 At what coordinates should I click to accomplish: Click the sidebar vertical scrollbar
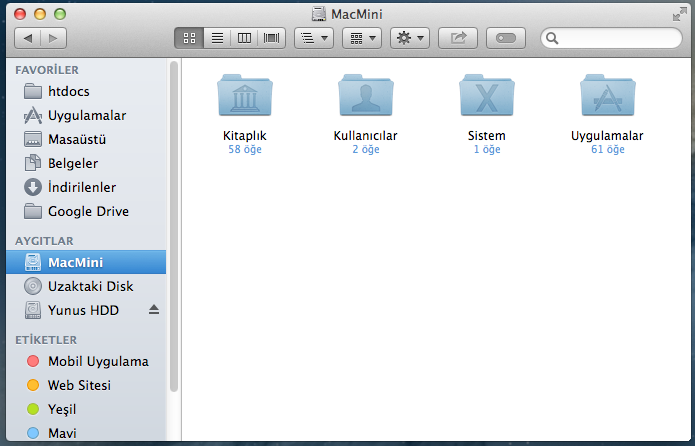click(x=174, y=226)
